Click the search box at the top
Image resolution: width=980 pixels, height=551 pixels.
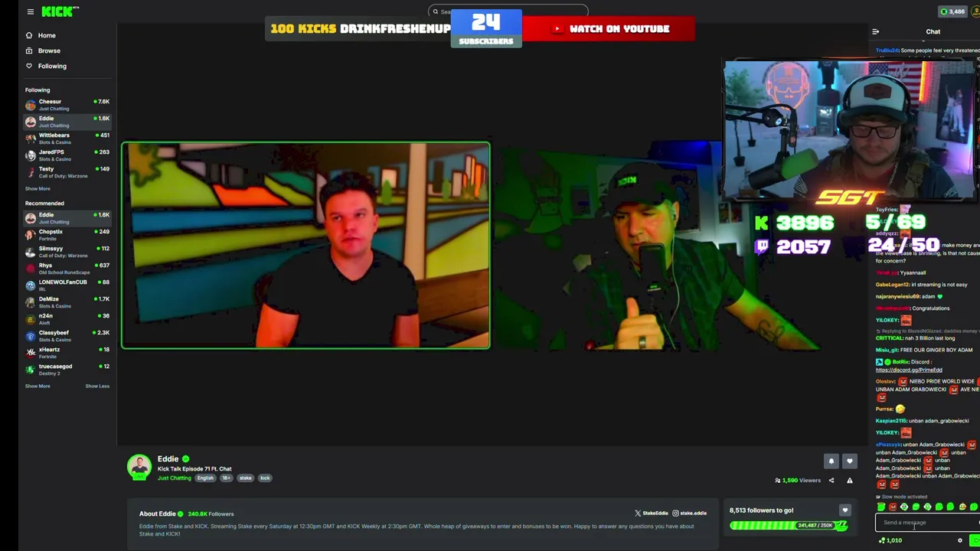(508, 11)
